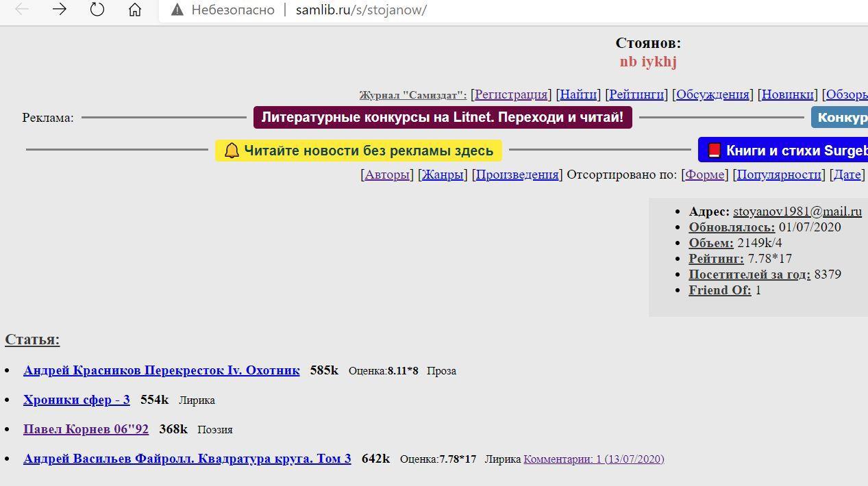
Task: Open the Обсуждения menu link
Action: [x=712, y=94]
